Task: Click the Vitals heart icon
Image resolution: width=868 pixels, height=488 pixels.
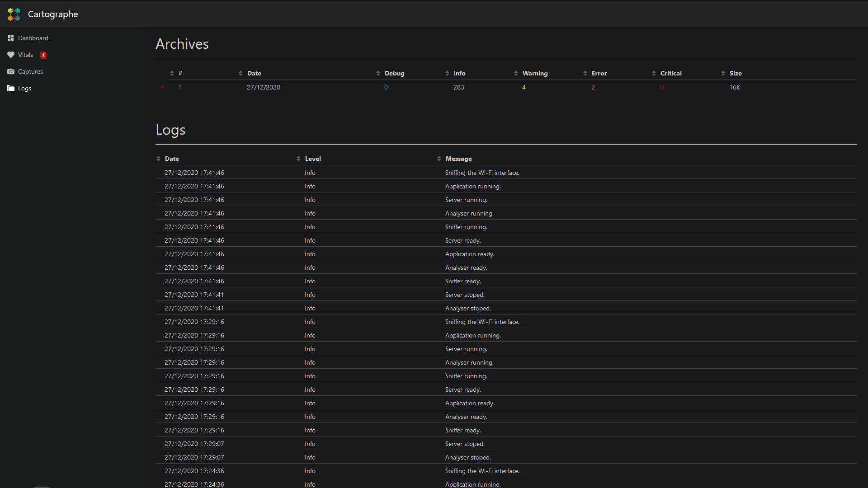Action: pos(11,55)
